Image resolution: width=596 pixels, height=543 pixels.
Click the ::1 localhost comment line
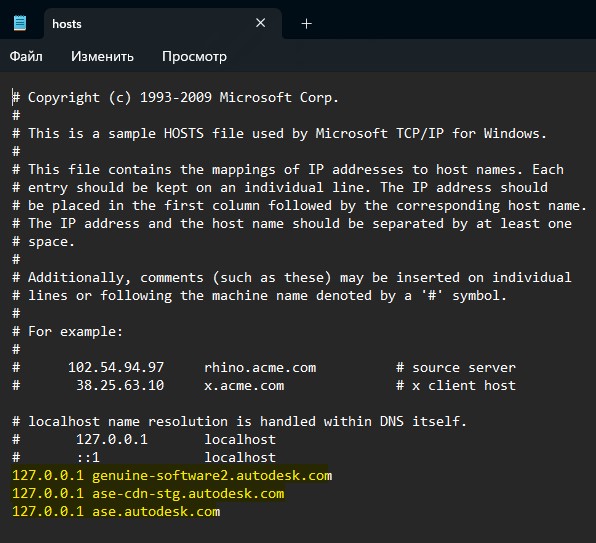144,458
